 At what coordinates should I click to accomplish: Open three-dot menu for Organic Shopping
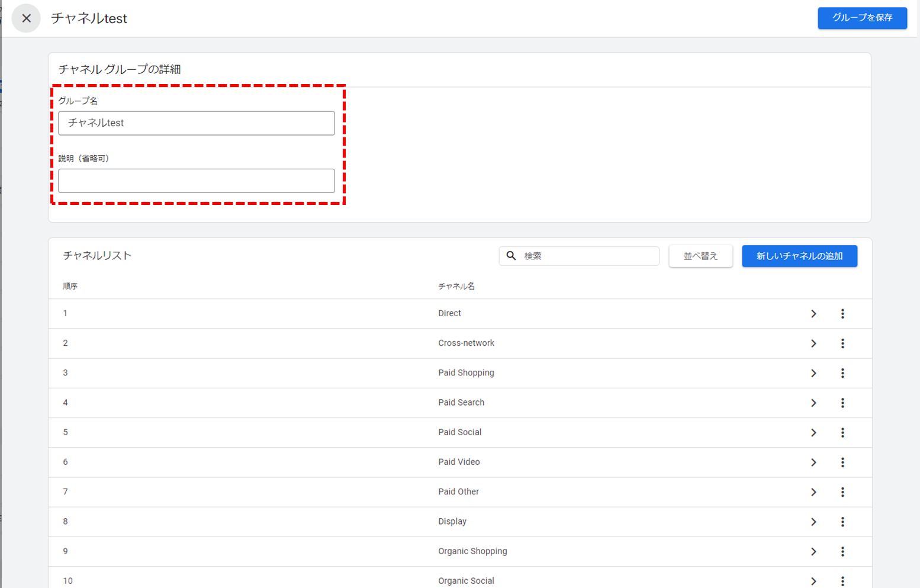[842, 551]
